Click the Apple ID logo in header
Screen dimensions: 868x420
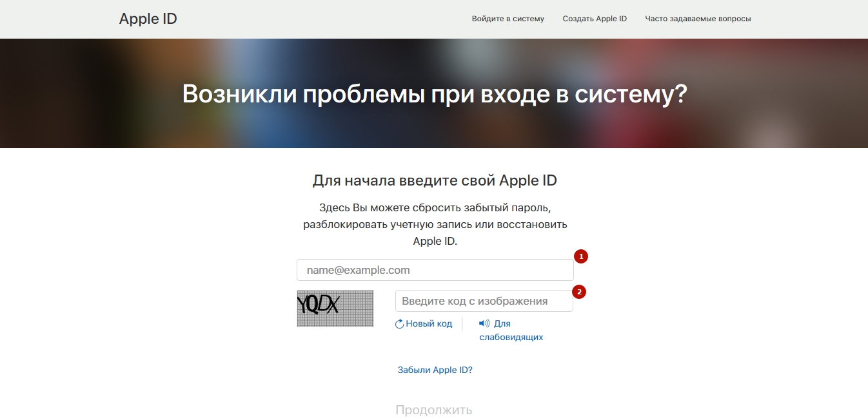148,19
